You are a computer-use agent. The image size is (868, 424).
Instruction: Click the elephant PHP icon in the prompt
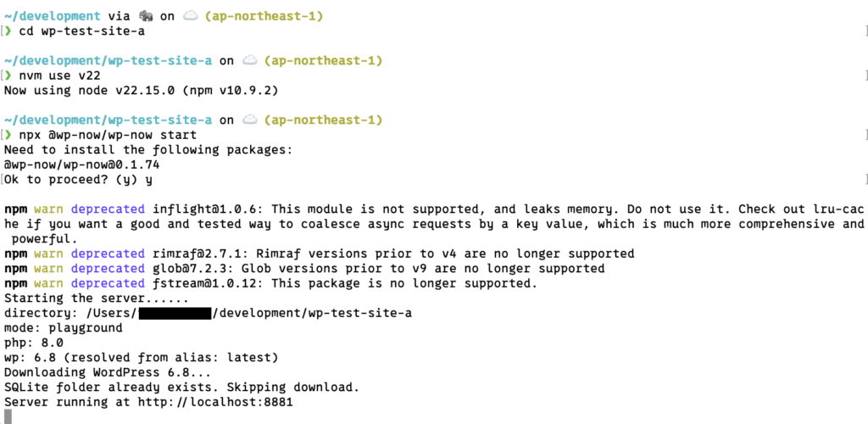click(146, 17)
